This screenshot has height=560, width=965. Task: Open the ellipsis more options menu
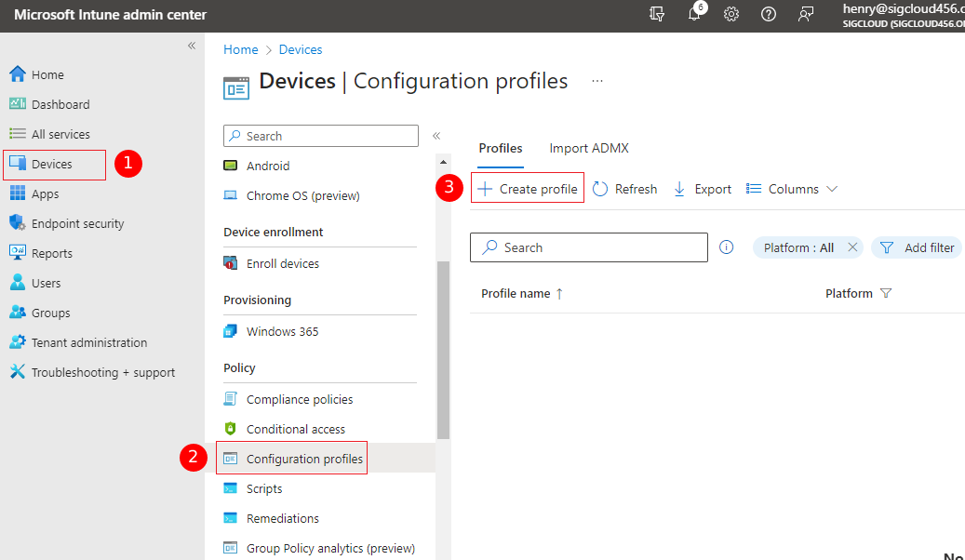pyautogui.click(x=597, y=81)
